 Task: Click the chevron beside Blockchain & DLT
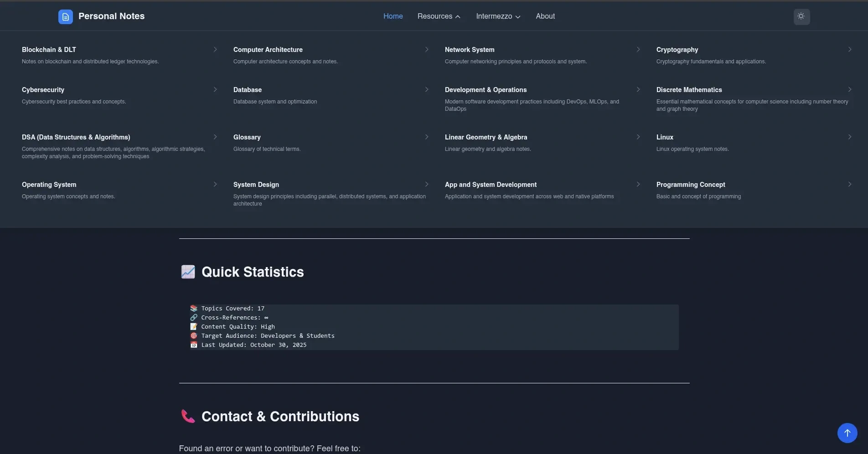pyautogui.click(x=215, y=49)
